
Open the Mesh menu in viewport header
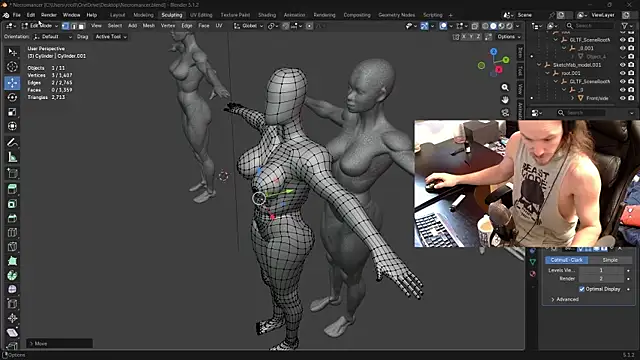tap(149, 26)
